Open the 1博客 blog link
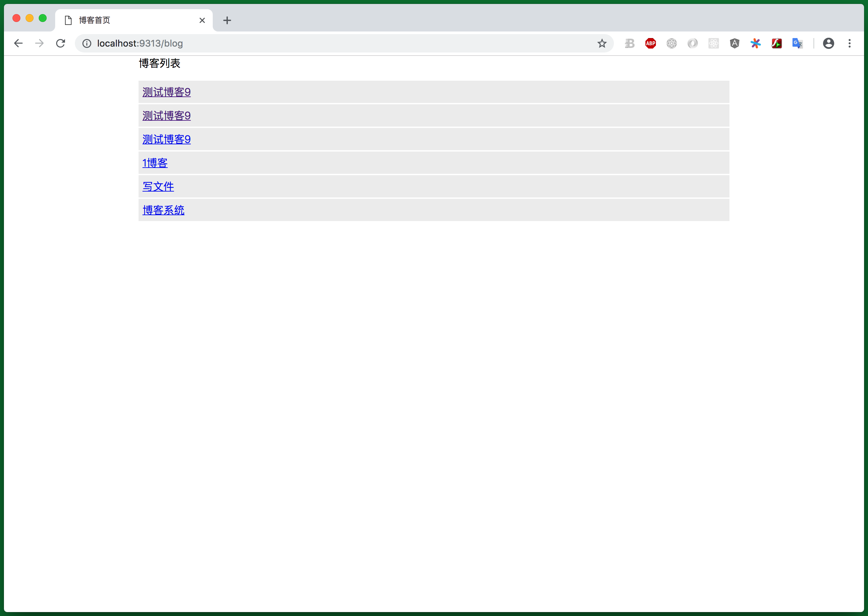 click(155, 163)
